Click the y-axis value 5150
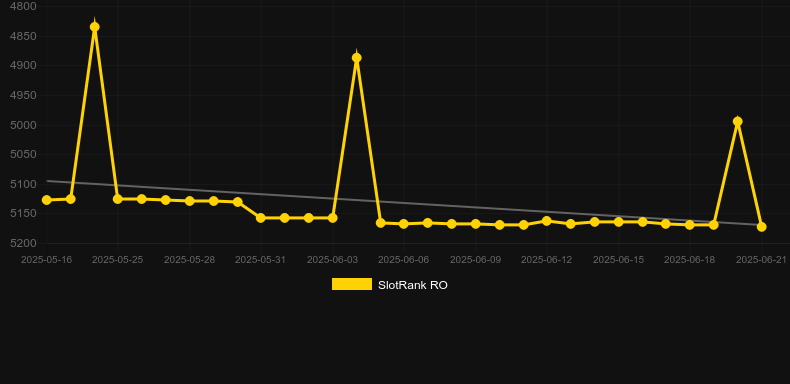The width and height of the screenshot is (790, 384). pos(23,214)
